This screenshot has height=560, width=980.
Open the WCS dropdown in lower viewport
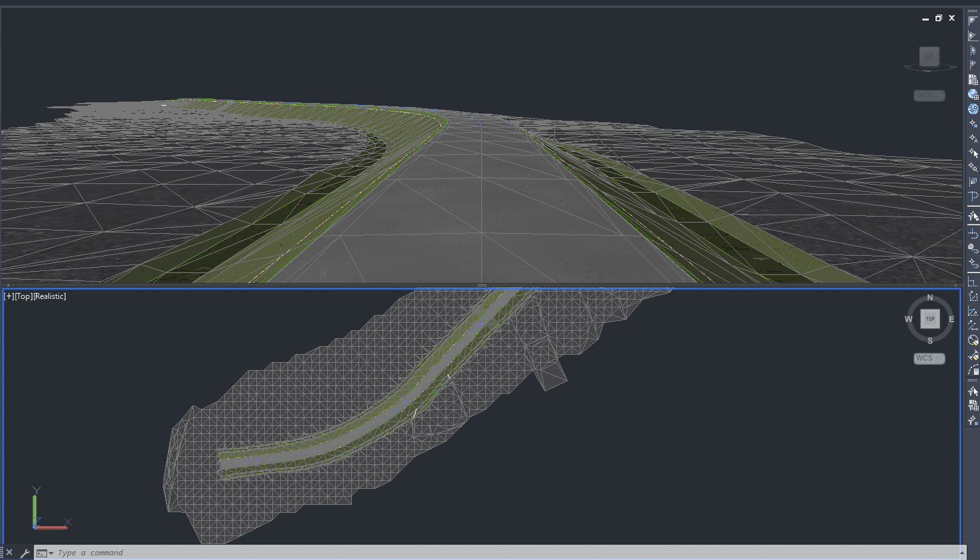pos(929,358)
